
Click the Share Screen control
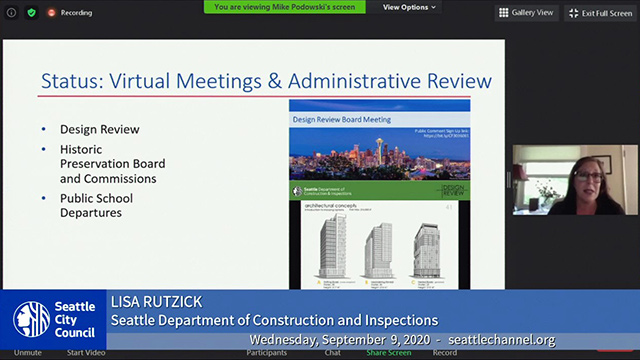click(x=389, y=353)
